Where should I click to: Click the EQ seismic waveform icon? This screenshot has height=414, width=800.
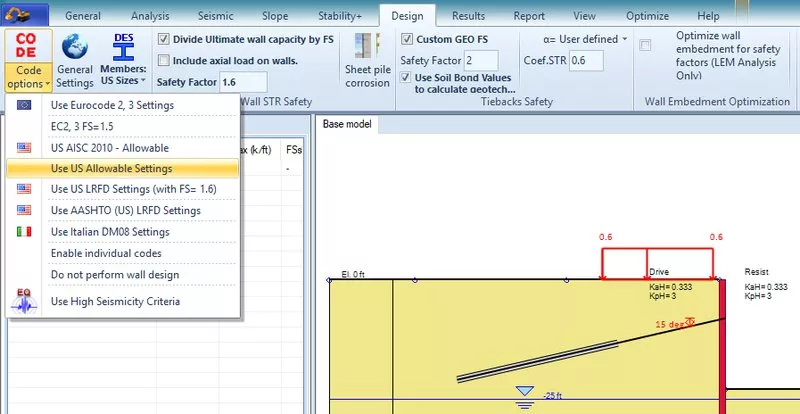24,301
